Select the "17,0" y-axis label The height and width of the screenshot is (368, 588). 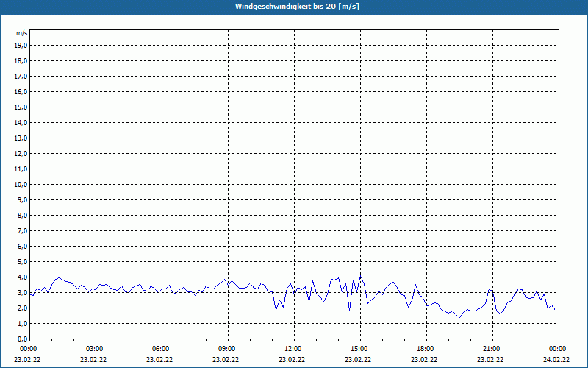pos(21,77)
